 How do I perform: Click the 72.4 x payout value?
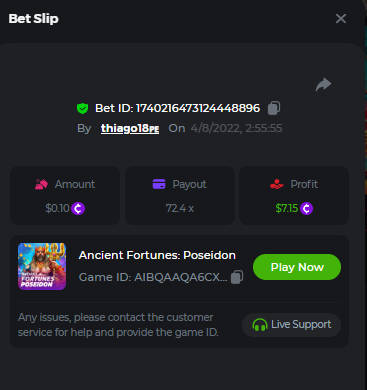(x=180, y=209)
